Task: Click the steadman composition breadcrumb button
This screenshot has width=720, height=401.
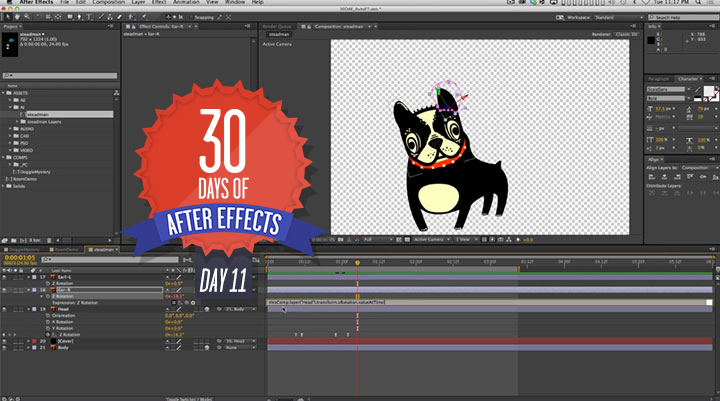Action: click(x=279, y=34)
